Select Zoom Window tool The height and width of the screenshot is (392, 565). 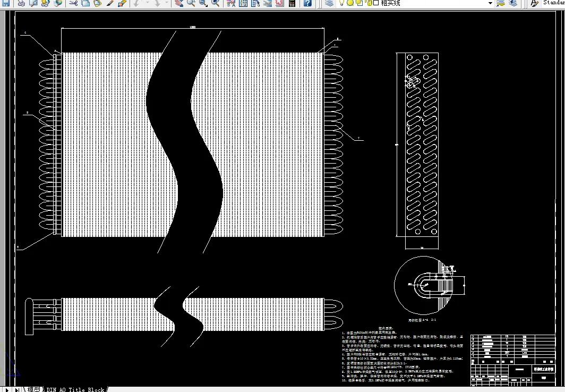(x=203, y=3)
